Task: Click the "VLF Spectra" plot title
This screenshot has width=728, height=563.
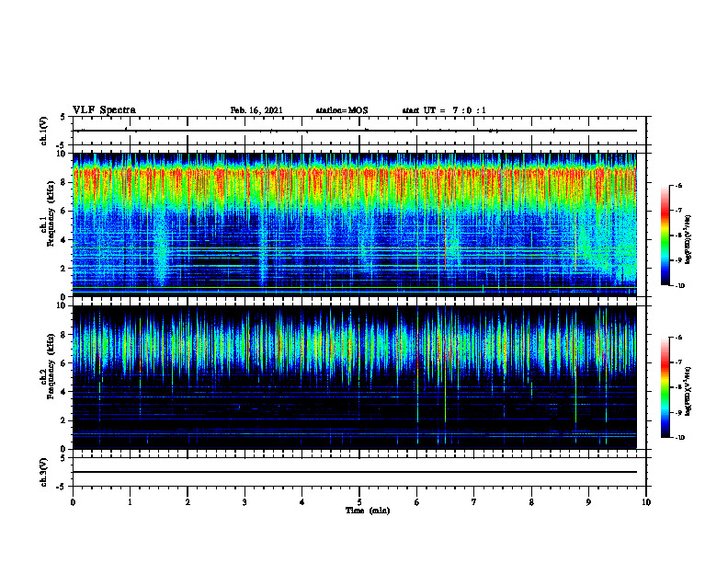Action: pos(104,110)
